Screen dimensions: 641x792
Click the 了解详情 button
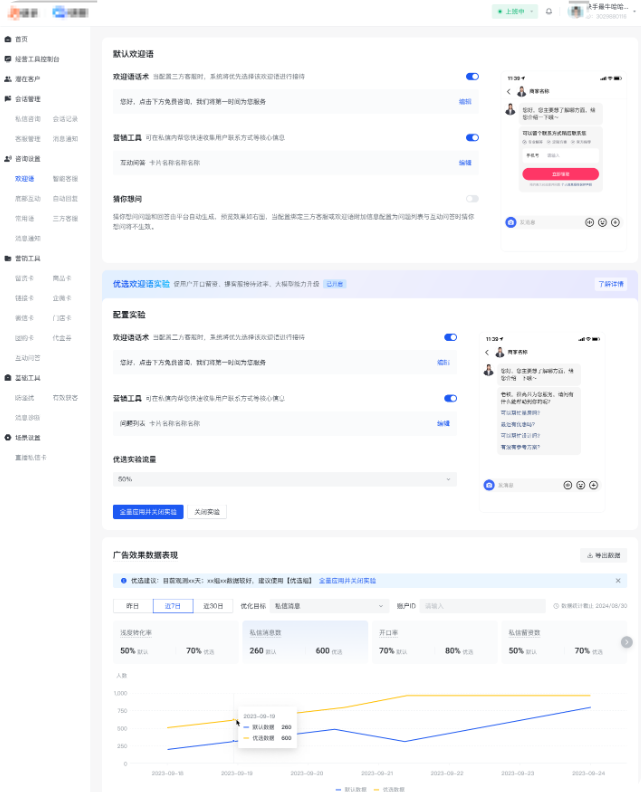(611, 284)
